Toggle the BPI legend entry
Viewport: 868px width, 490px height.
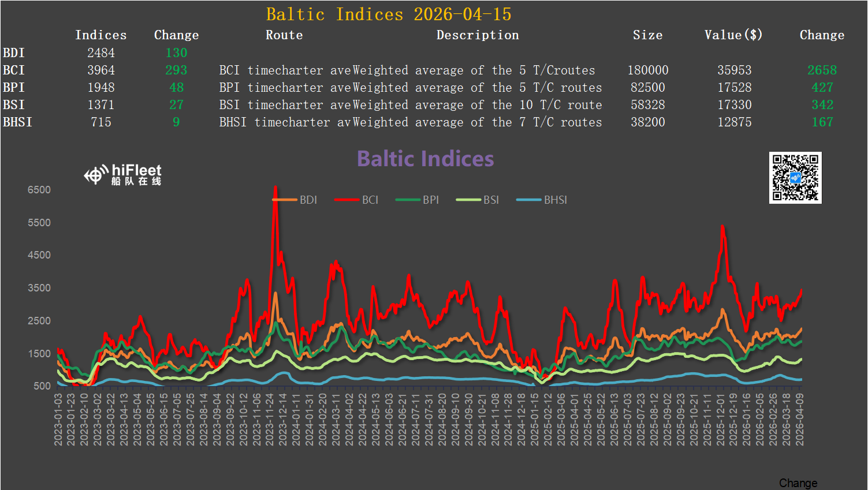pos(418,200)
